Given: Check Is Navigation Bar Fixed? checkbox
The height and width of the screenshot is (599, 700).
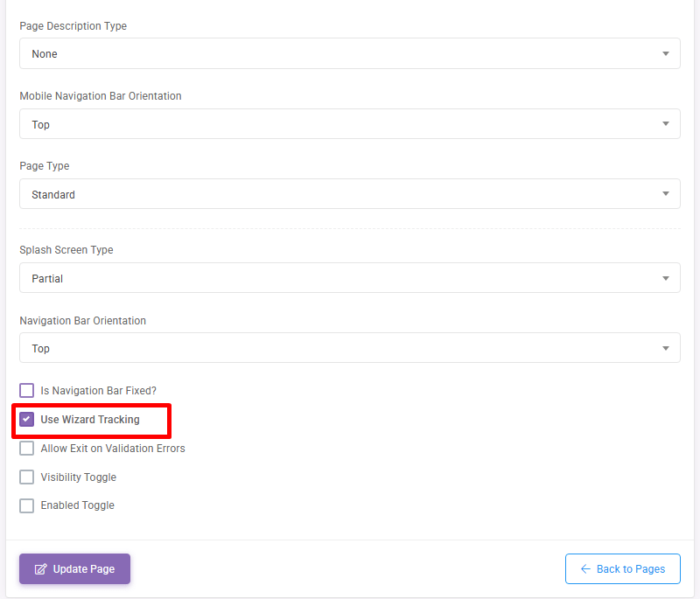Looking at the screenshot, I should coord(27,390).
